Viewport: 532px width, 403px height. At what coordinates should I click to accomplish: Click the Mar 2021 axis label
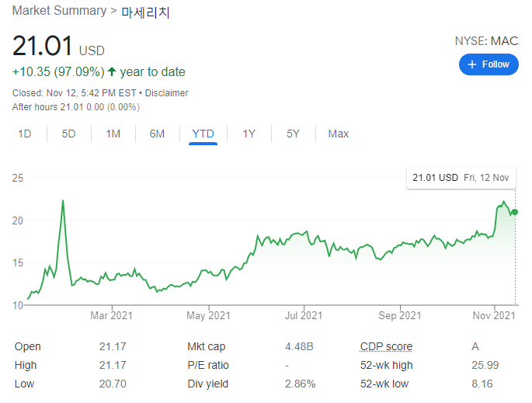tap(111, 315)
